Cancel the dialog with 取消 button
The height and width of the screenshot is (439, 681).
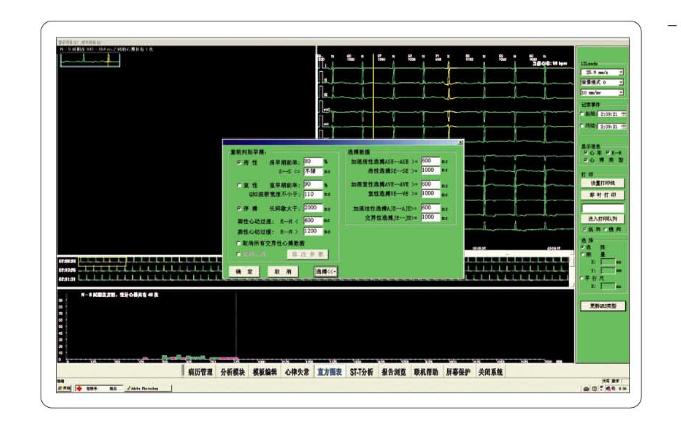pyautogui.click(x=283, y=271)
